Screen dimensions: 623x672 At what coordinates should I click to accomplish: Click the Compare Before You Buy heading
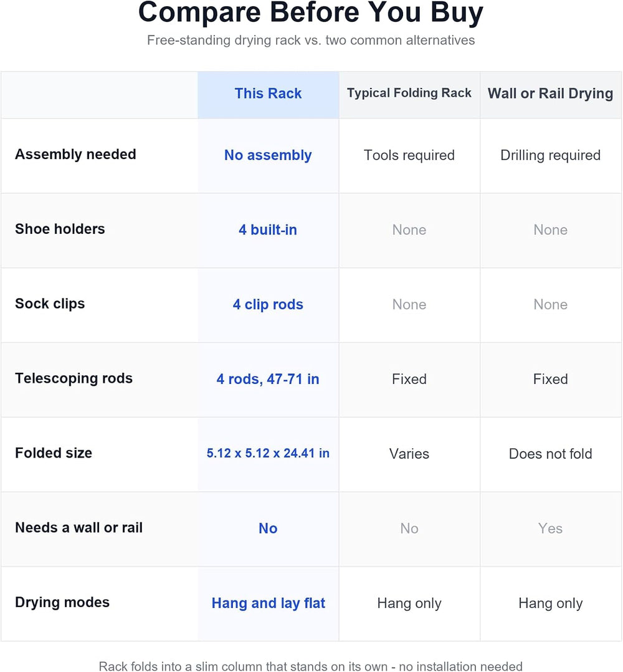pyautogui.click(x=311, y=12)
